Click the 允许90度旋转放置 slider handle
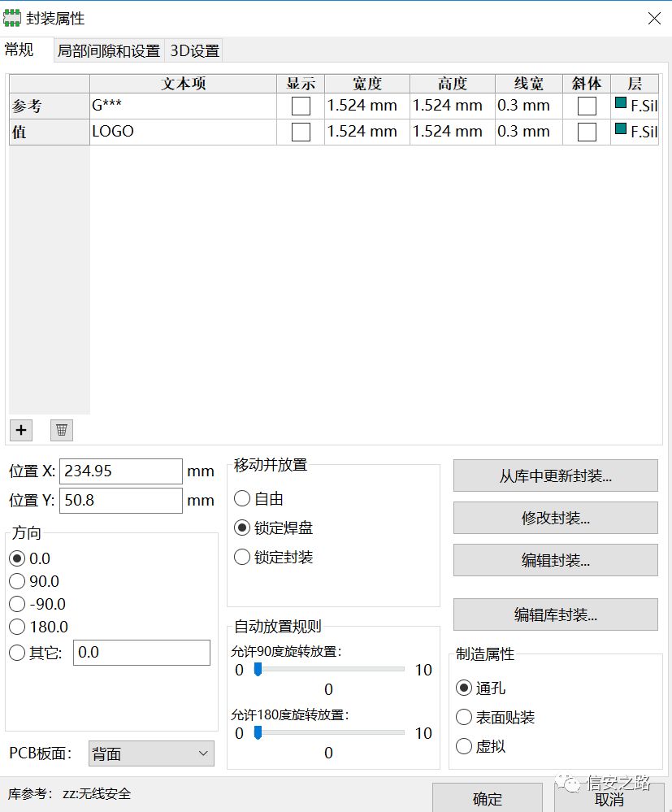This screenshot has width=672, height=812. pyautogui.click(x=258, y=670)
